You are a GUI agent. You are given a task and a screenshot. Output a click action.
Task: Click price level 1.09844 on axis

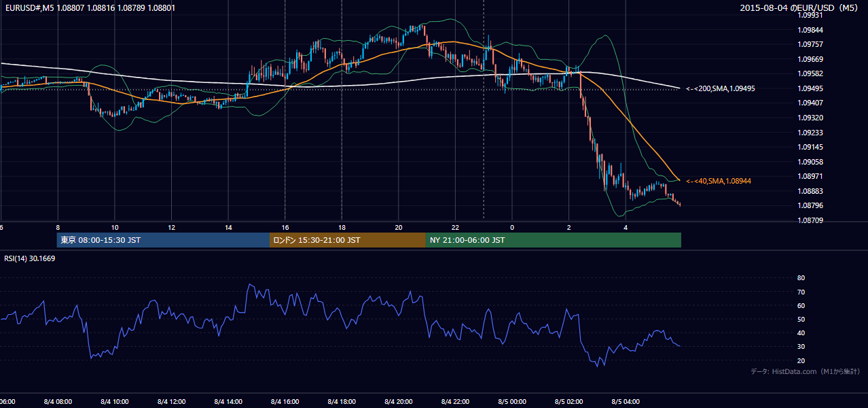pos(811,30)
